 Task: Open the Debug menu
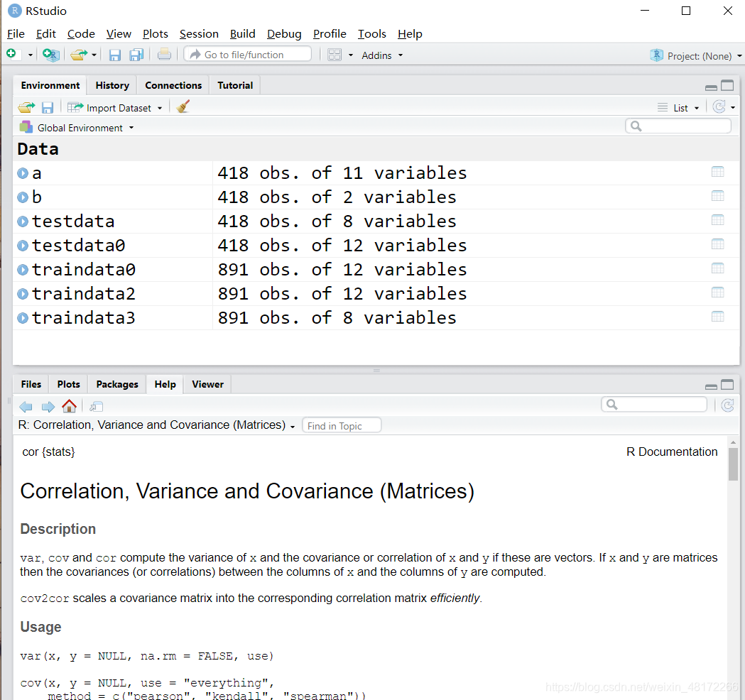(283, 33)
